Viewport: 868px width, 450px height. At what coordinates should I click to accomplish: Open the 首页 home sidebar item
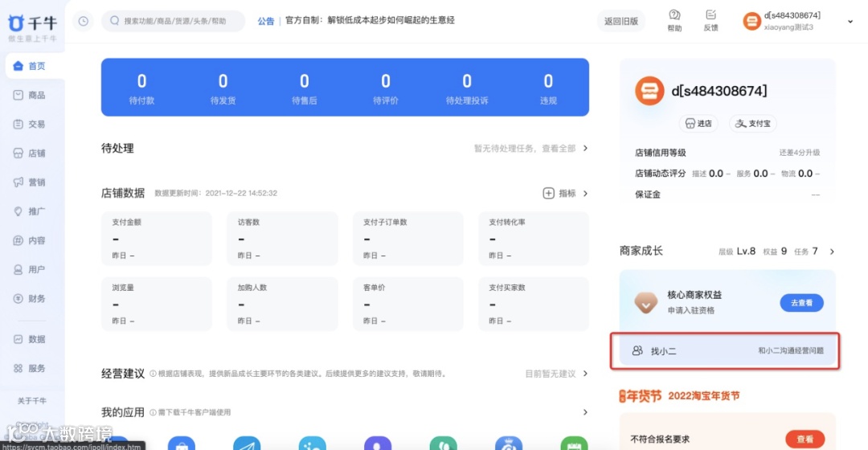(33, 66)
